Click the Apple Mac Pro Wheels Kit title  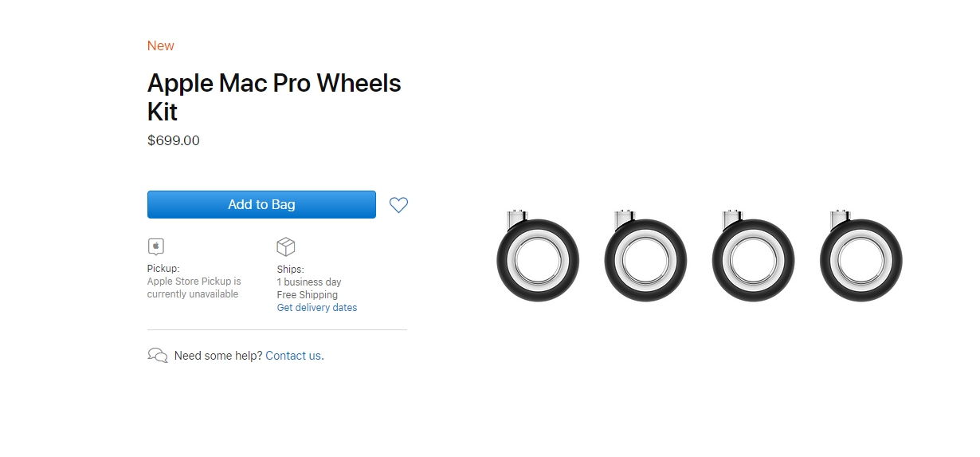click(273, 97)
